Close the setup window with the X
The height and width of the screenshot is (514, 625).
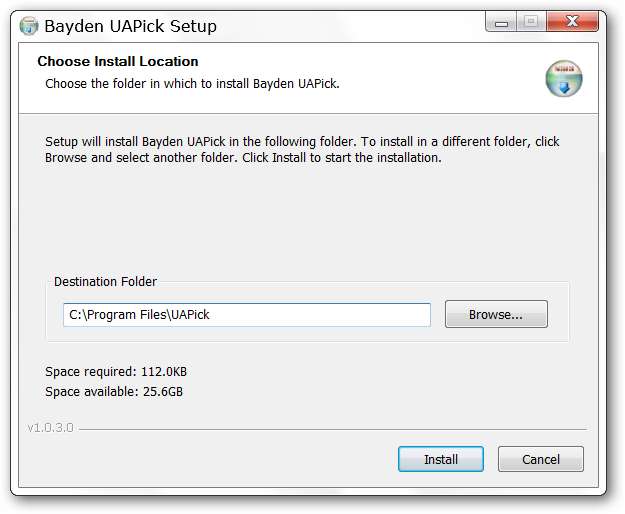(569, 22)
